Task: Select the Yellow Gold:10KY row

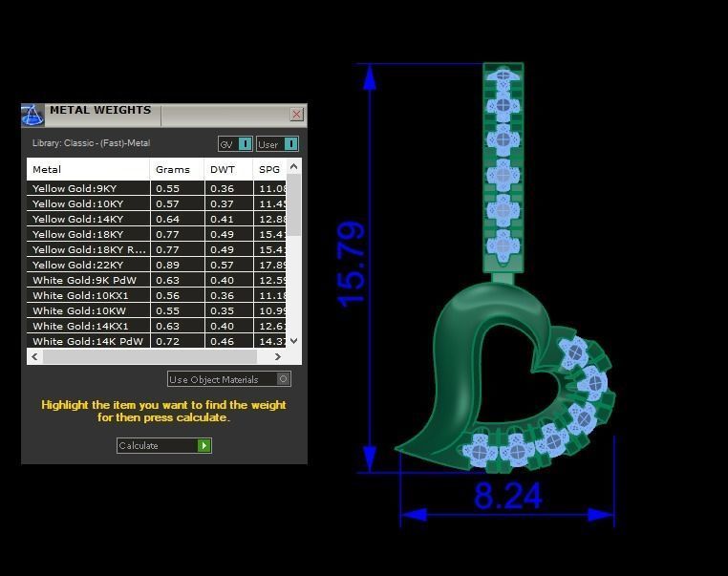Action: tap(157, 203)
